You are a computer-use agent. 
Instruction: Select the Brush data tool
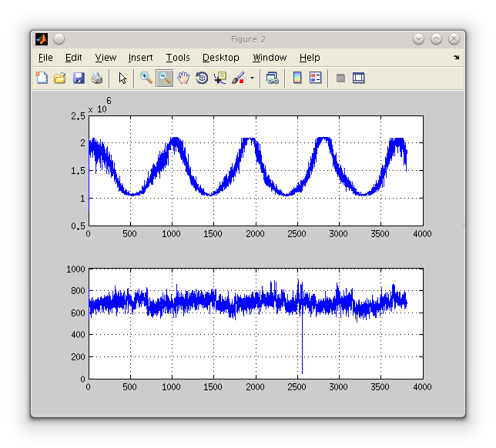(238, 78)
